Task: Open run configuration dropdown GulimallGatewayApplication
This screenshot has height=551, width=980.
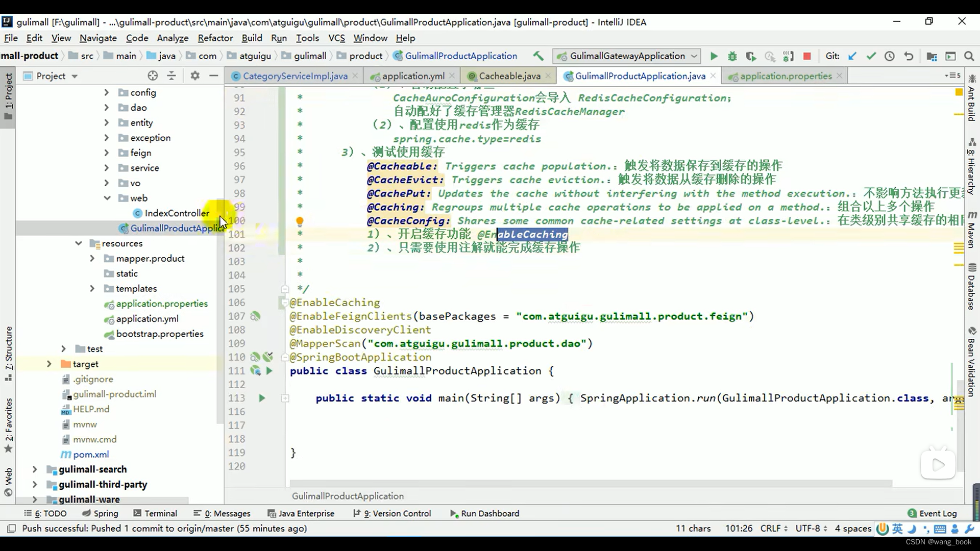Action: tap(627, 56)
